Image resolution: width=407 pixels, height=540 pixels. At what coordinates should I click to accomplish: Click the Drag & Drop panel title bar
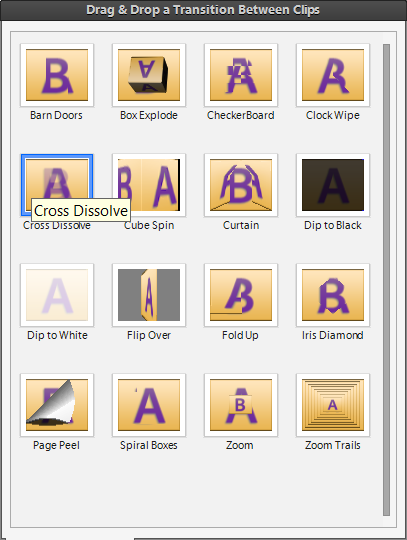[x=204, y=10]
